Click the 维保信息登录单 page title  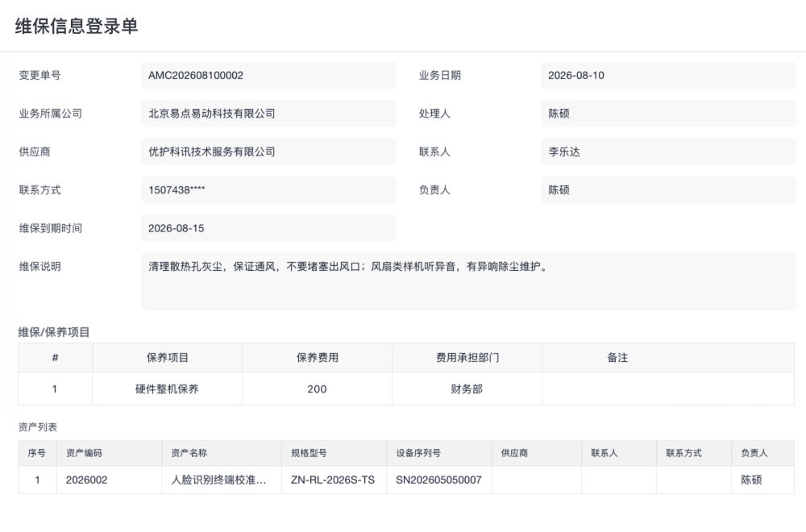coord(77,26)
